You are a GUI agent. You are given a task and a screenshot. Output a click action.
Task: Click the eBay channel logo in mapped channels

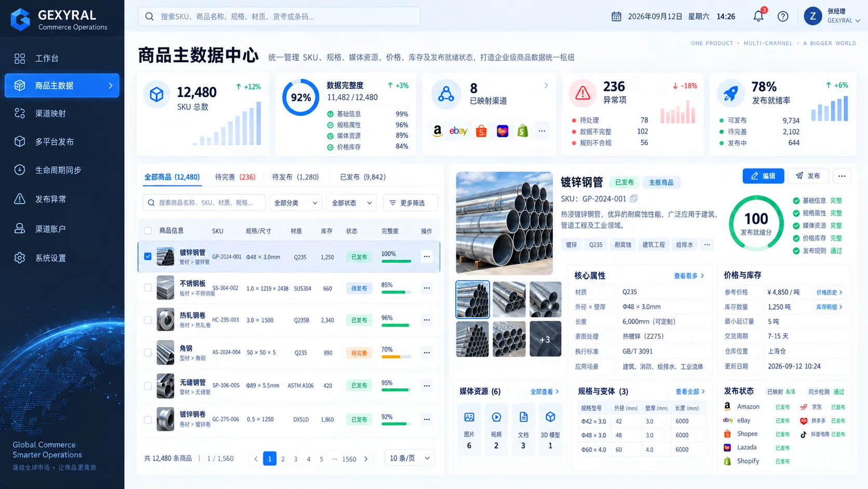coord(458,131)
